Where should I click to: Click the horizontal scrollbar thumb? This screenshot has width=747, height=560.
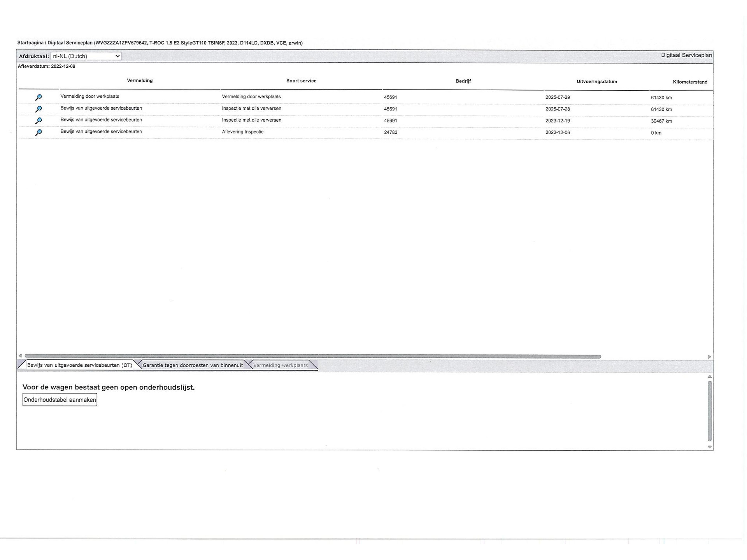pos(312,356)
